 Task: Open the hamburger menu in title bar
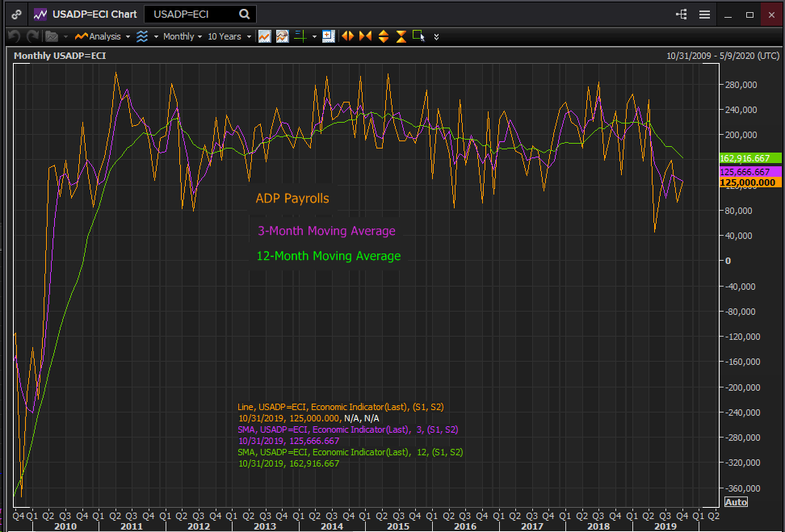(704, 15)
